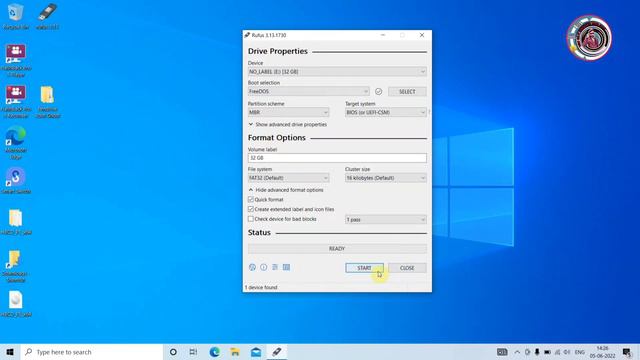Open the Cluster size dropdown
640x360 pixels.
click(386, 178)
